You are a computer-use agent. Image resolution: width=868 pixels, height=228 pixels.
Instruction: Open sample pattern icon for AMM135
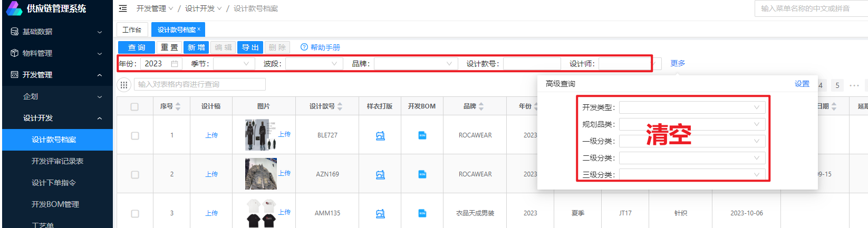(380, 213)
